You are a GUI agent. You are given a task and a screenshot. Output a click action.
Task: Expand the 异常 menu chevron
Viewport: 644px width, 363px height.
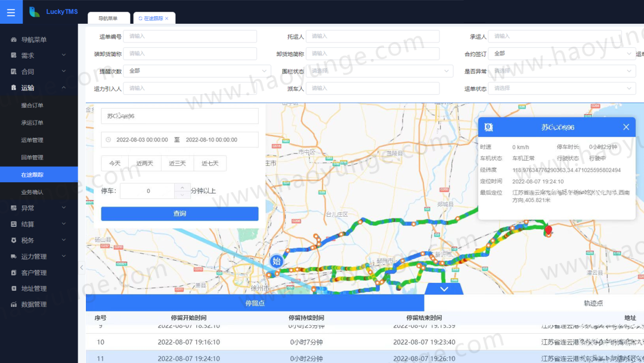64,208
